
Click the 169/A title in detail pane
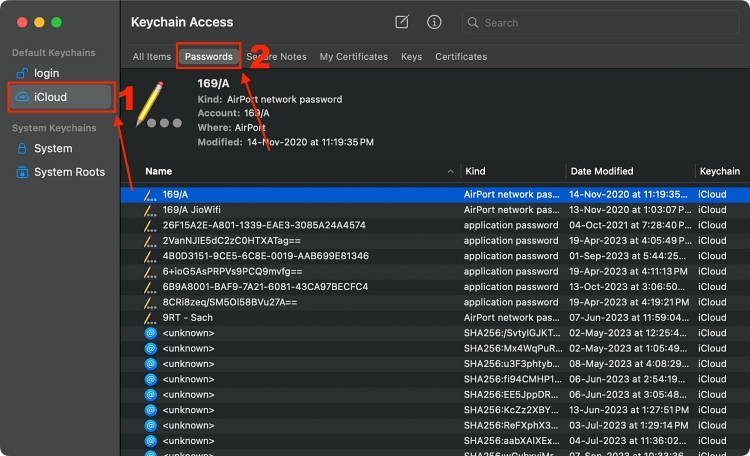point(213,83)
